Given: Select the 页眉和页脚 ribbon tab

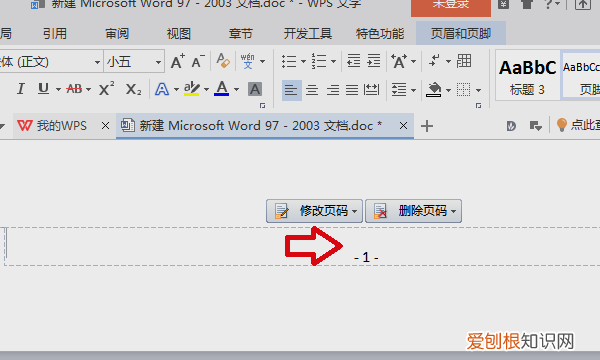Looking at the screenshot, I should [x=461, y=34].
